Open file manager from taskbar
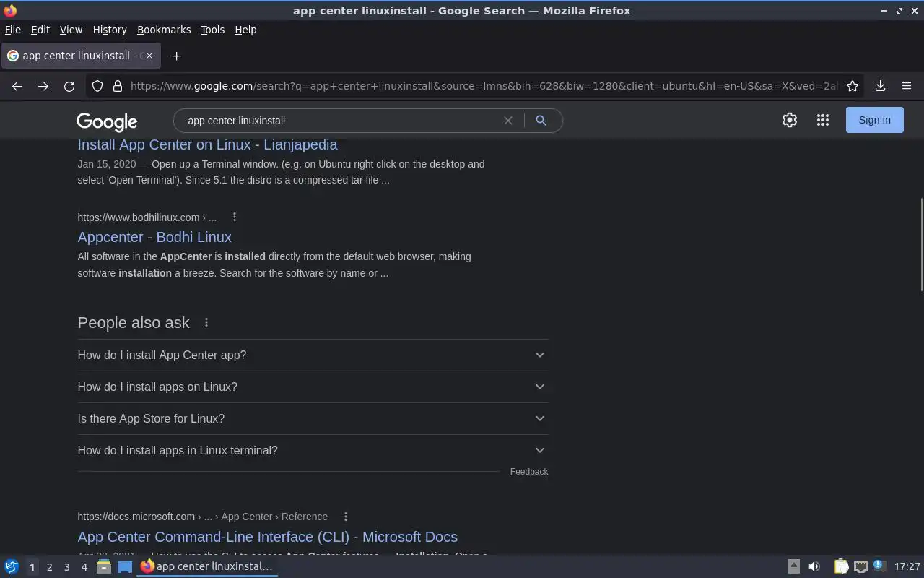924x578 pixels. coord(103,566)
